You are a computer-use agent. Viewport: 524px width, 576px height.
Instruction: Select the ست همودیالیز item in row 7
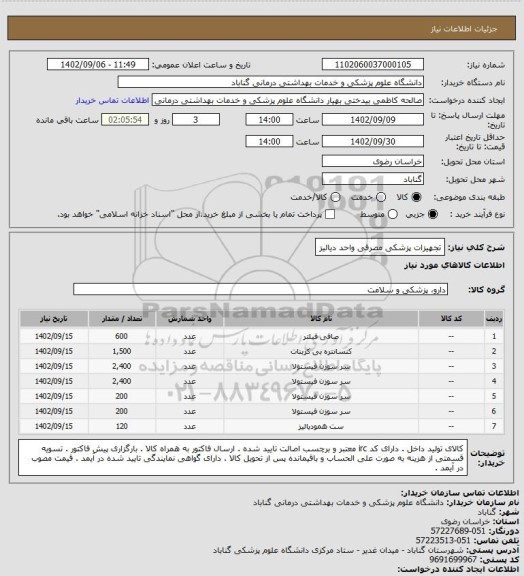[321, 426]
